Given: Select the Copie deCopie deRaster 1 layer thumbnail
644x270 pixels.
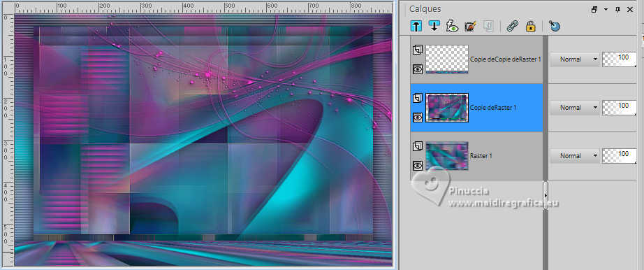Looking at the screenshot, I should (447, 59).
